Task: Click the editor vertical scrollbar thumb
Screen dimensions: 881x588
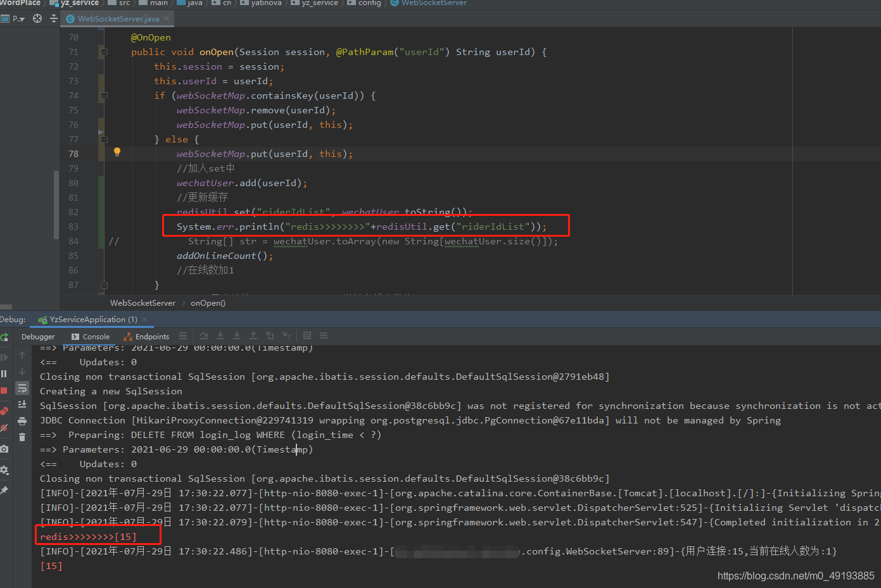Action: pos(56,204)
